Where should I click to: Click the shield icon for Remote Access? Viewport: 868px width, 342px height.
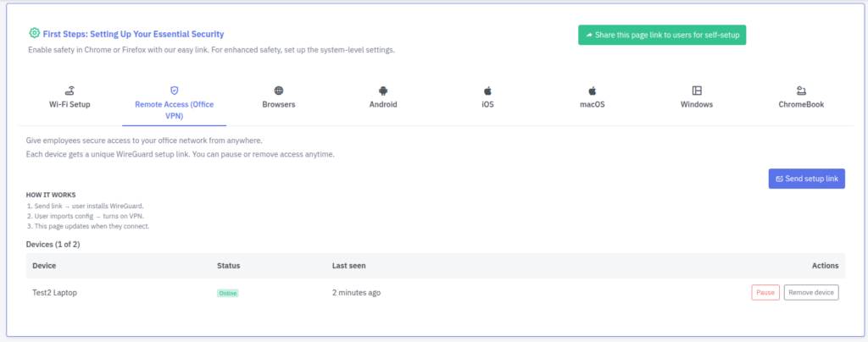pos(174,90)
